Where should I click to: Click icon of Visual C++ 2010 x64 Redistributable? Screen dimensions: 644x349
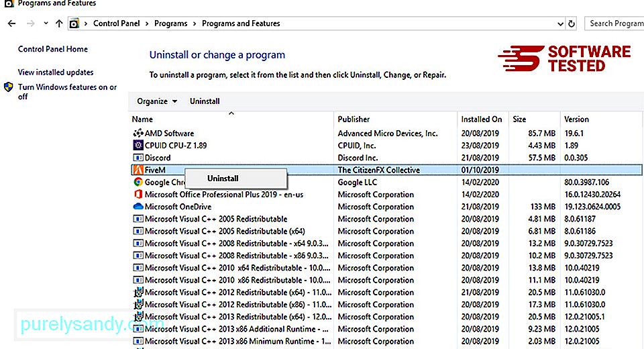(x=138, y=268)
